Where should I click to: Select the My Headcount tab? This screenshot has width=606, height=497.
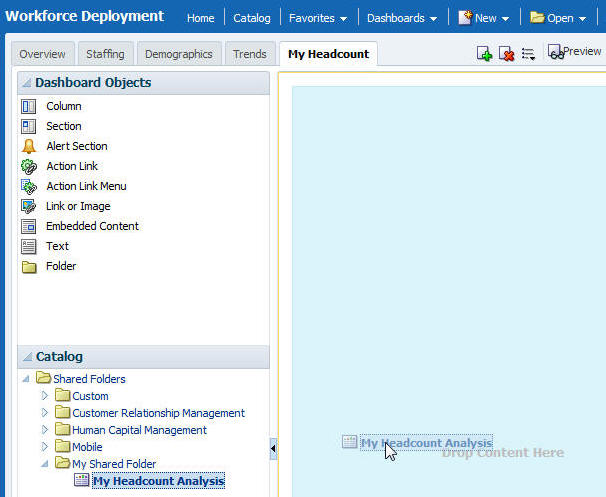(x=329, y=54)
